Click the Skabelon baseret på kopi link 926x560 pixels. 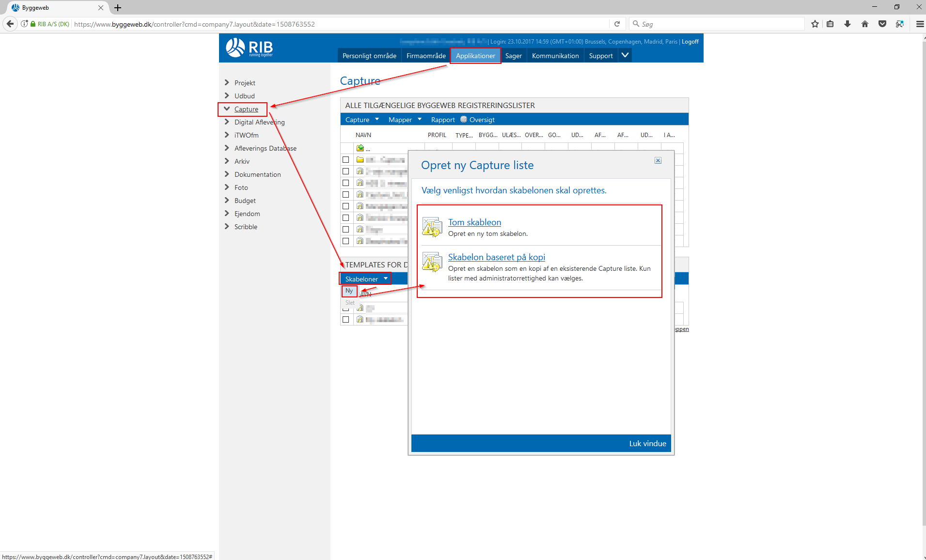pyautogui.click(x=496, y=257)
